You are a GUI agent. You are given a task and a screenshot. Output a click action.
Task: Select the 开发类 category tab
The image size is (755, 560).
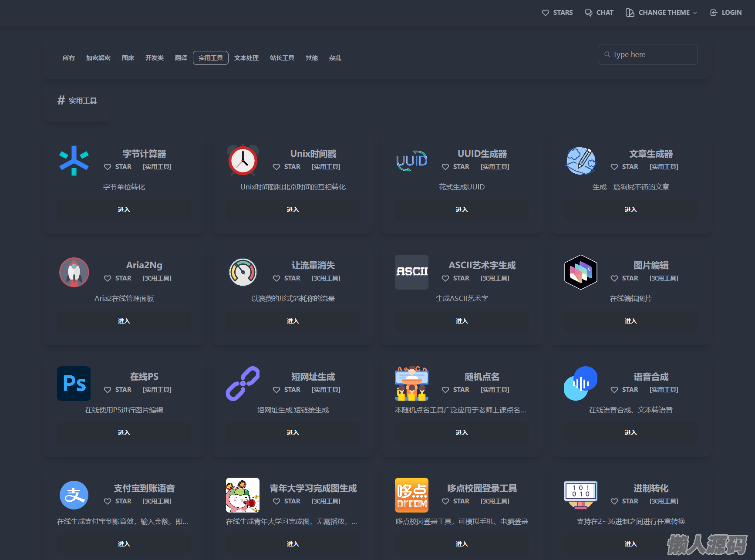point(155,58)
